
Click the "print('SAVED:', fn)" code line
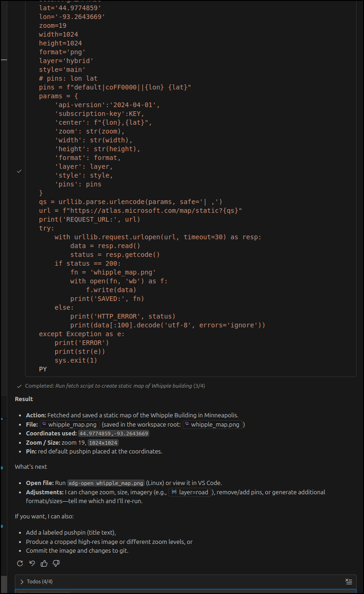107,299
